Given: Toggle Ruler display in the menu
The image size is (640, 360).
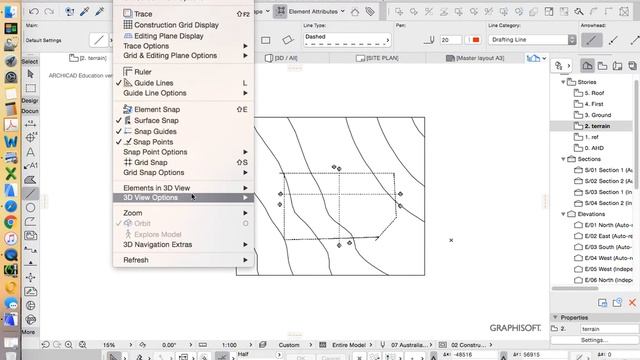Looking at the screenshot, I should (183, 72).
